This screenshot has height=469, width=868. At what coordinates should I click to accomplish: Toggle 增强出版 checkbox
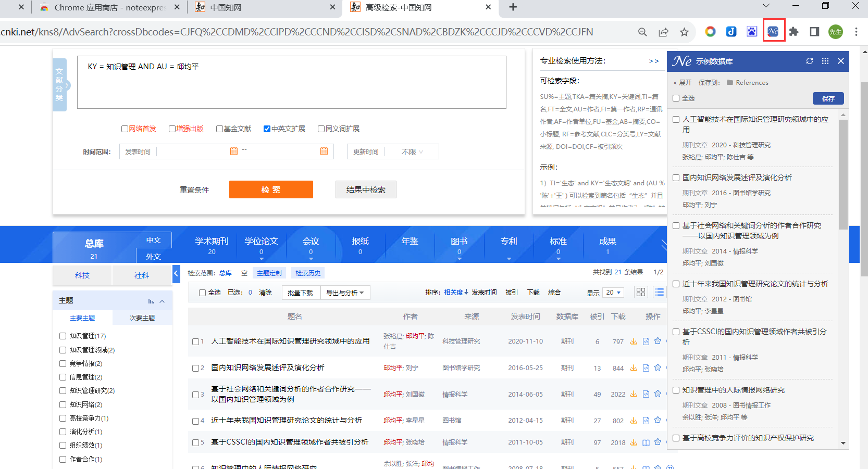click(172, 129)
